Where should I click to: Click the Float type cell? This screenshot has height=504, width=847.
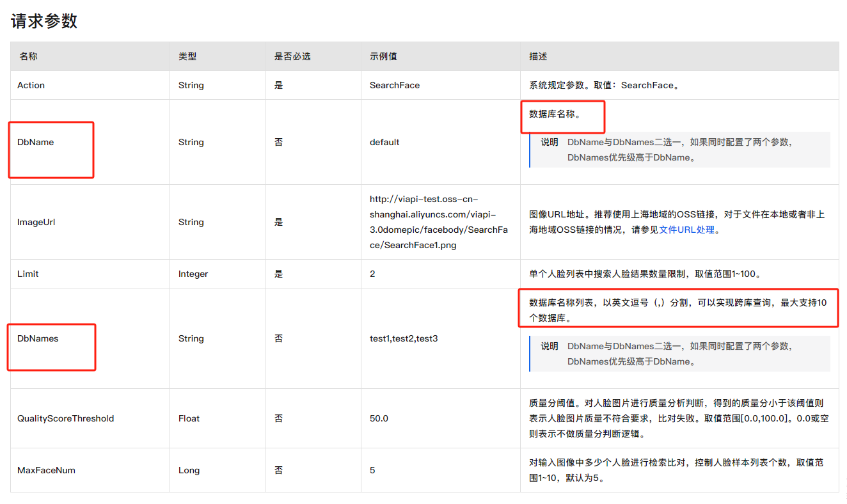pos(189,418)
